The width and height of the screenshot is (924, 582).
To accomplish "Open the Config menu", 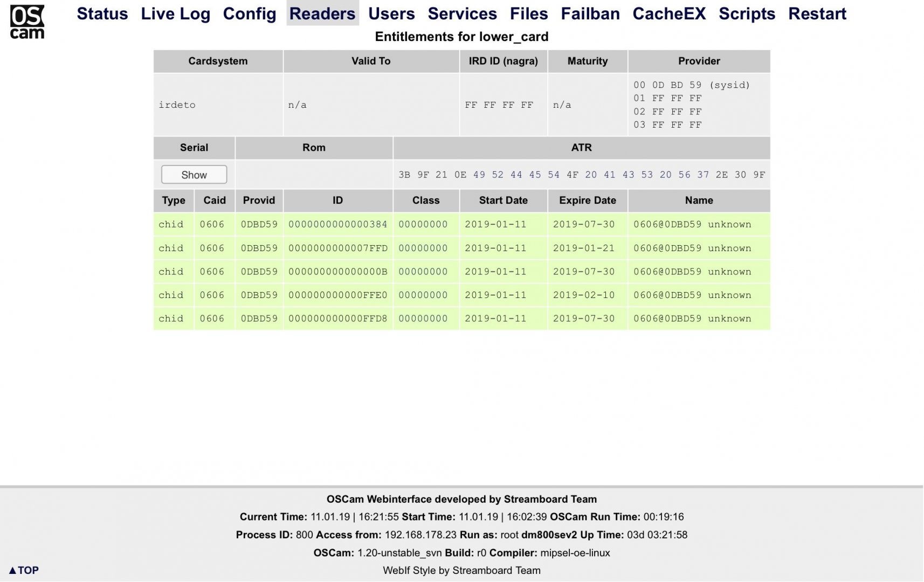I will [x=250, y=13].
